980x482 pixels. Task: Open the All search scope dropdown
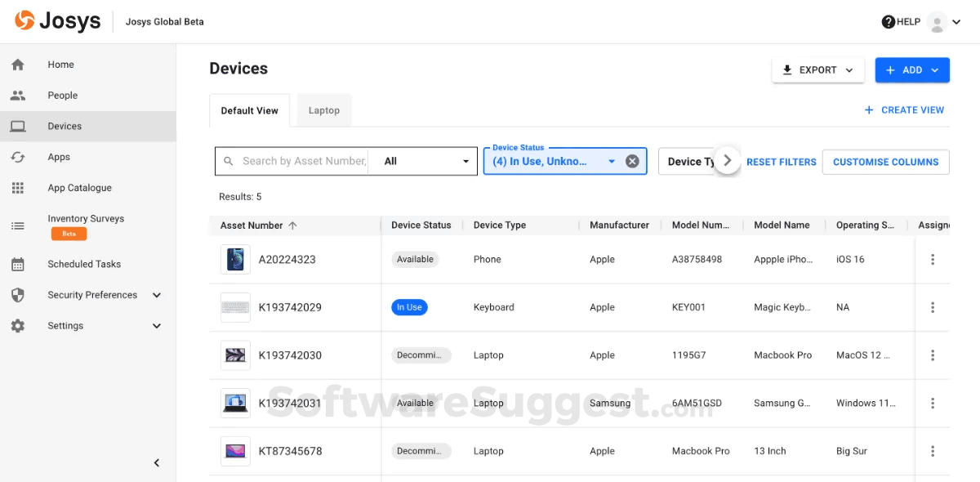tap(428, 162)
